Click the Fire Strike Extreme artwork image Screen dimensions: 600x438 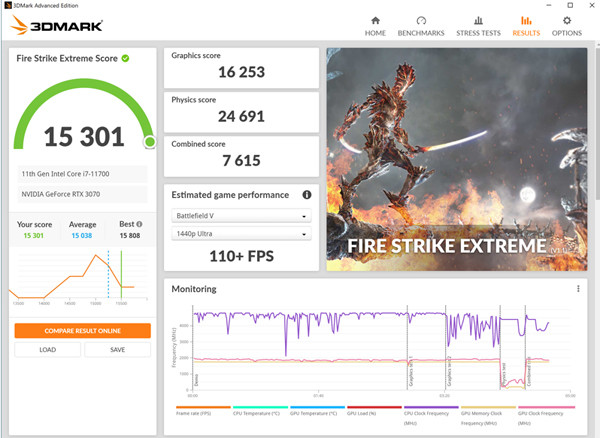tap(457, 160)
